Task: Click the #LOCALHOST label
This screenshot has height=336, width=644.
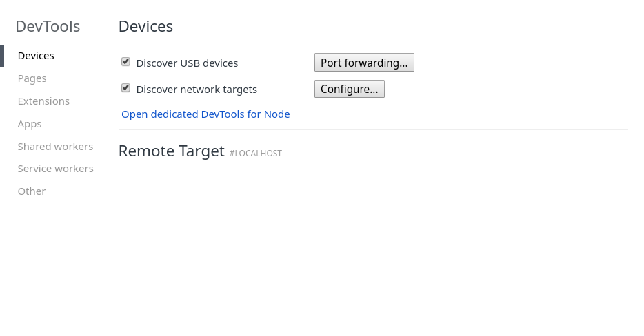Action: (256, 154)
